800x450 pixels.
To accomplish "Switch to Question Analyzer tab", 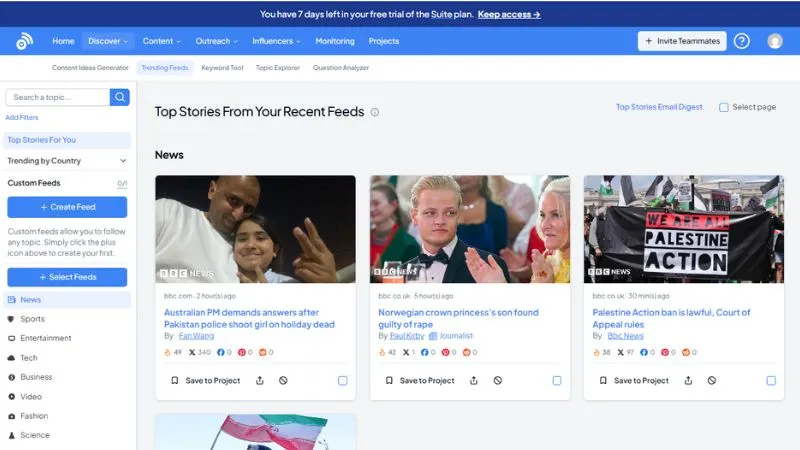I will pos(340,67).
